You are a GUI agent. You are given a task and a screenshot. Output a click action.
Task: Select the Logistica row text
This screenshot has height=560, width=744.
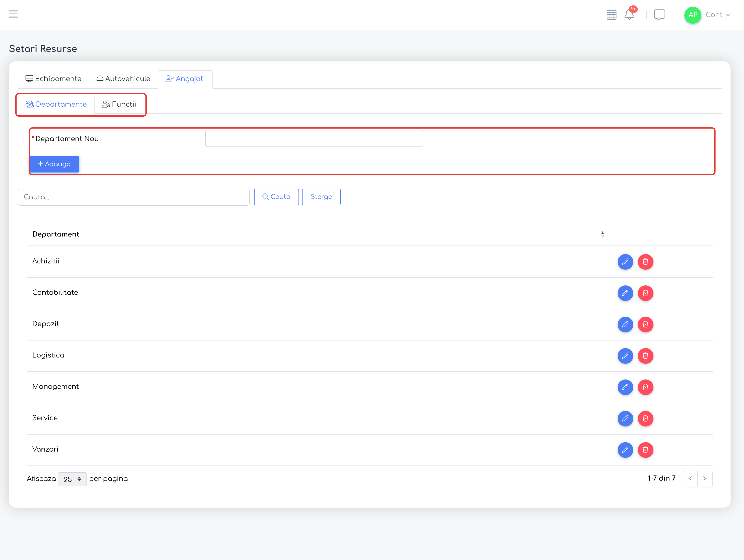(48, 355)
